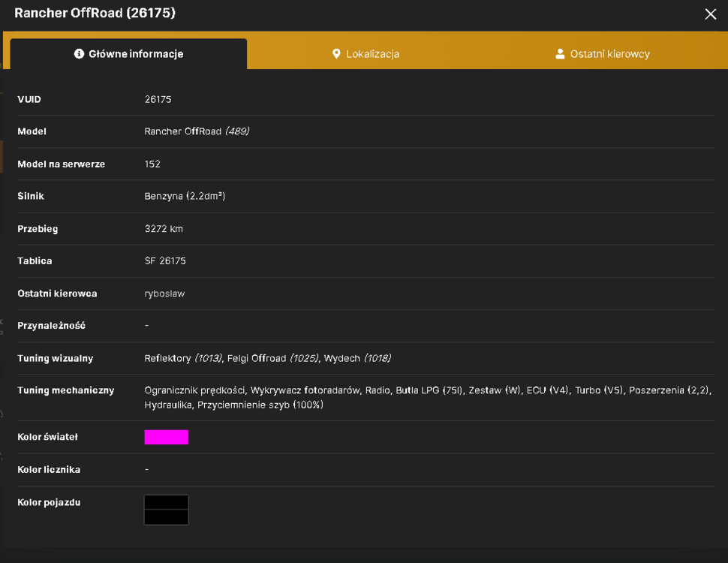Viewport: 728px width, 563px height.
Task: Click the magenta Kolor świateł swatch
Action: (x=166, y=437)
